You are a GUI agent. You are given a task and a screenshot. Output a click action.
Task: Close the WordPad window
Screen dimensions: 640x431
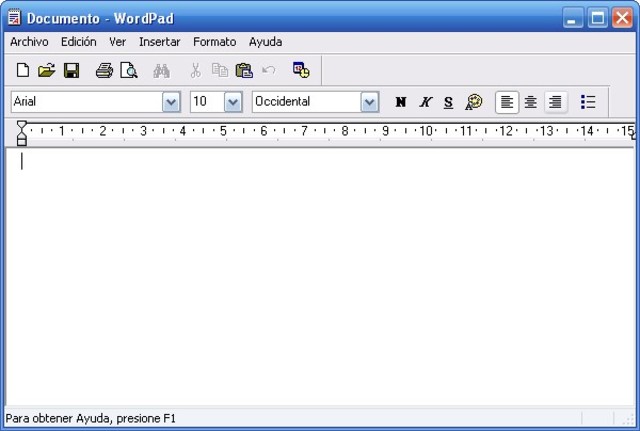622,18
